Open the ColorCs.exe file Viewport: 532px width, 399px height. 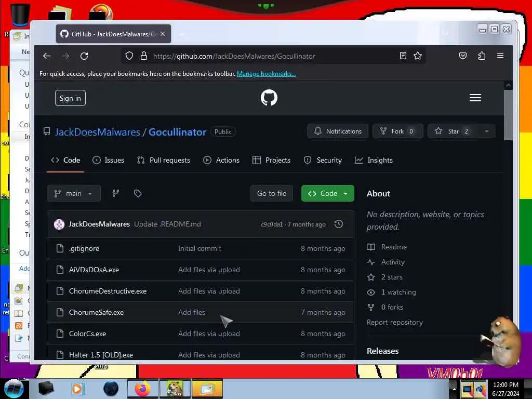87,334
